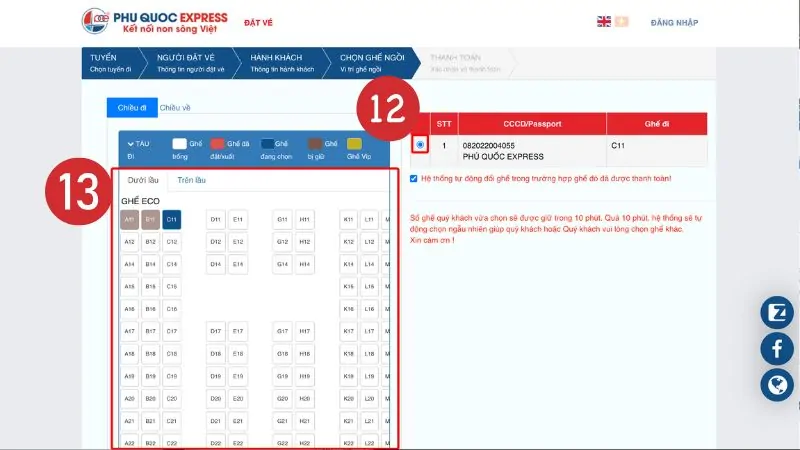Deselect currently chosen seat C11
800x450 pixels.
pos(171,219)
